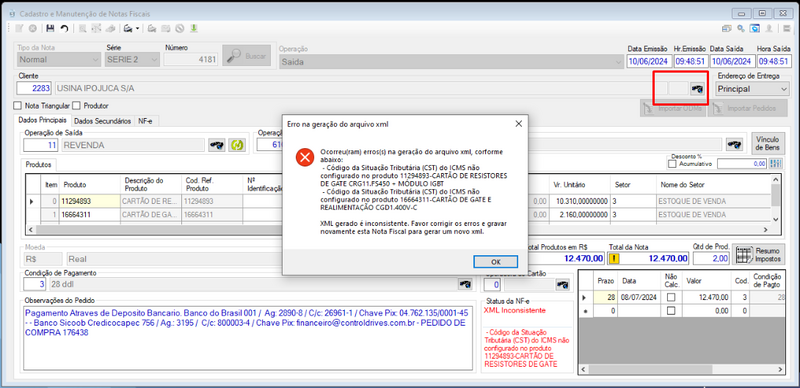Viewport: 800px width, 388px height.
Task: Click binoculars icon in Condição de Pagamento row
Action: (x=465, y=284)
